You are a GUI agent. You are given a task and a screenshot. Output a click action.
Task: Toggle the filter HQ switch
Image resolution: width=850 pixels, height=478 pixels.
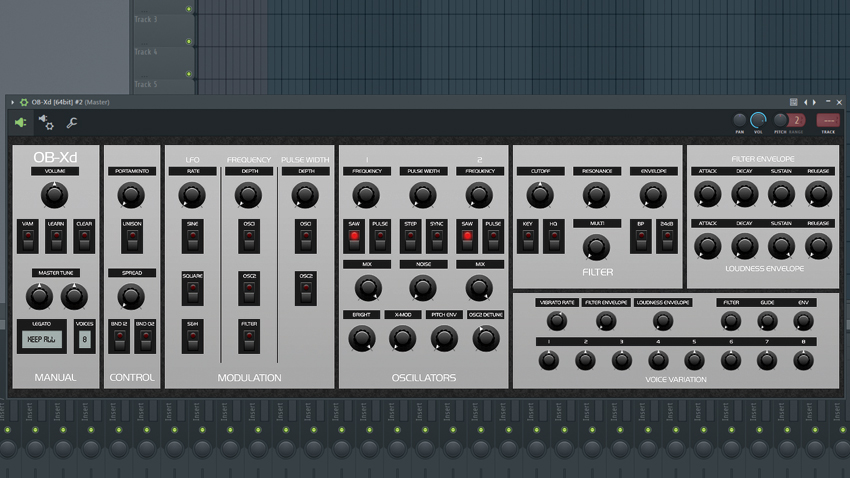pyautogui.click(x=553, y=237)
